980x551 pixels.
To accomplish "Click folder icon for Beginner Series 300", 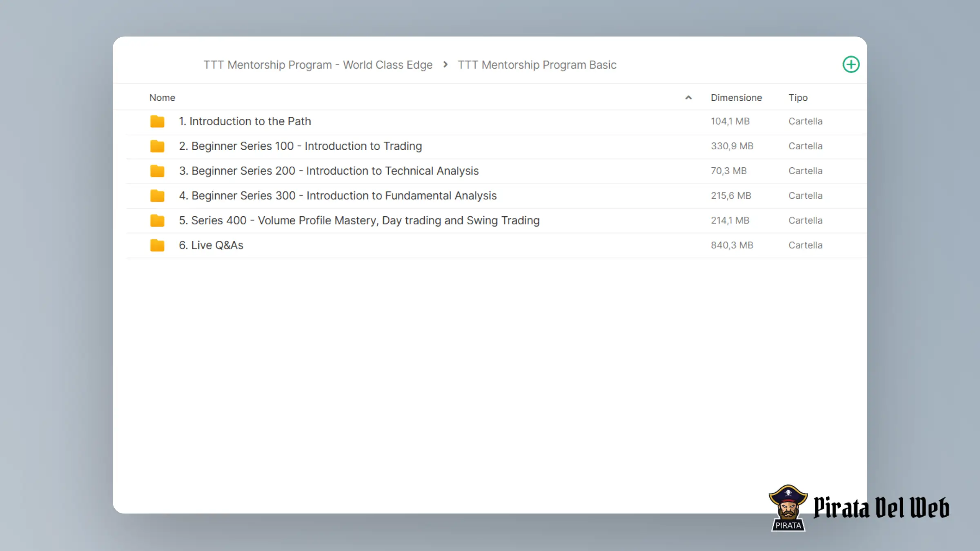I will [x=157, y=196].
